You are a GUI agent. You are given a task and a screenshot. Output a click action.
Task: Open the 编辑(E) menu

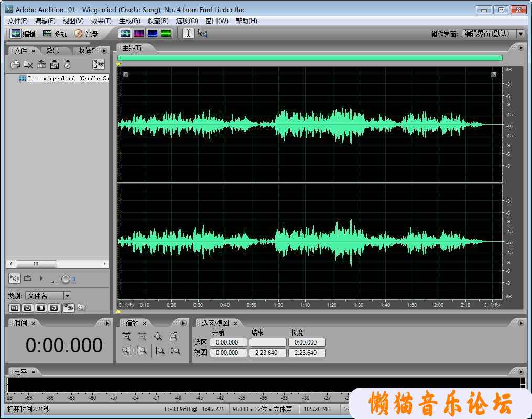45,21
